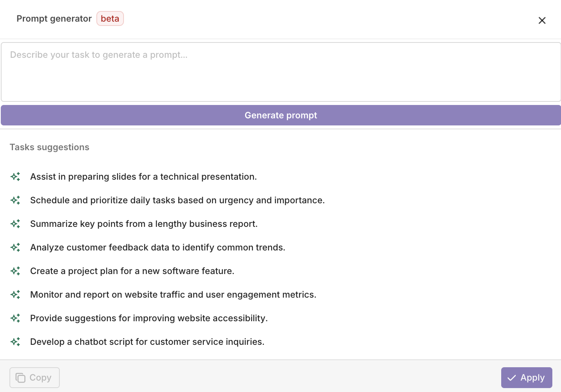561x392 pixels.
Task: Choose 'Summarize key points from a lengthy business report.'
Action: (x=144, y=224)
